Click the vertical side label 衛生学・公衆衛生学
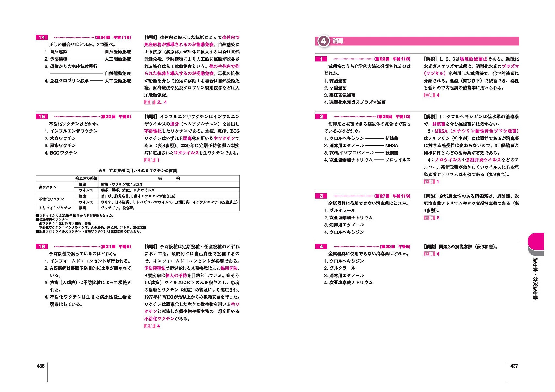 [x=535, y=279]
